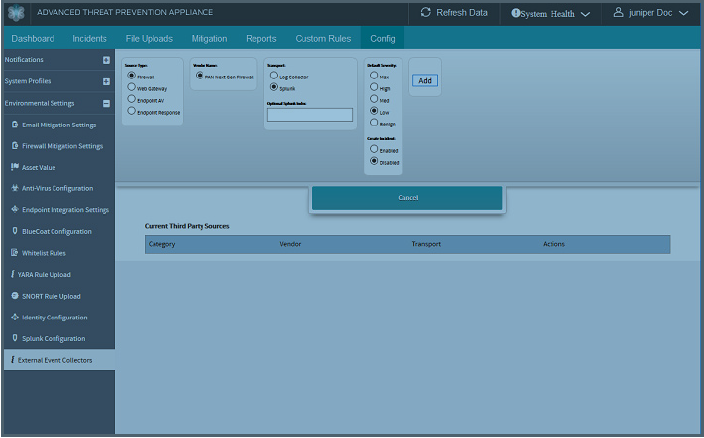Click the Anti-Virus Configuration biohazard icon
The width and height of the screenshot is (704, 438).
pos(14,188)
